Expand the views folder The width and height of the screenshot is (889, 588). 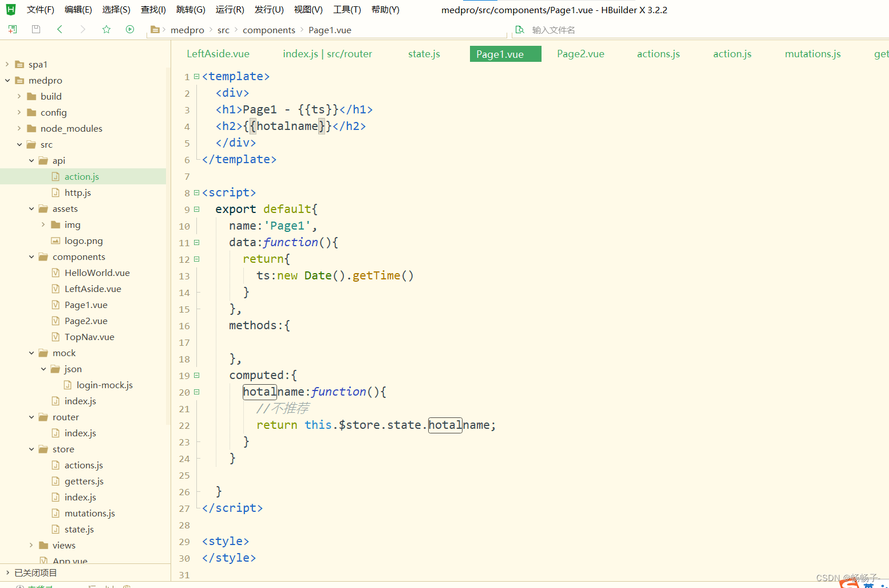(x=31, y=545)
